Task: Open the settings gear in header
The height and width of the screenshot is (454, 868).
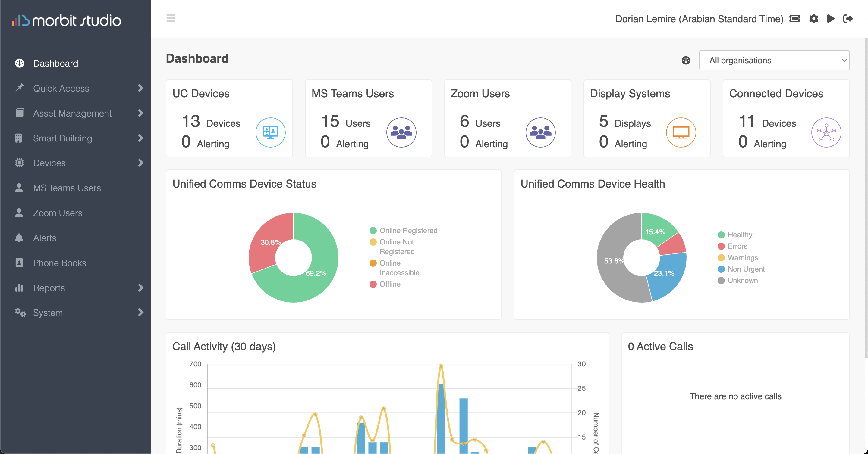Action: (814, 19)
